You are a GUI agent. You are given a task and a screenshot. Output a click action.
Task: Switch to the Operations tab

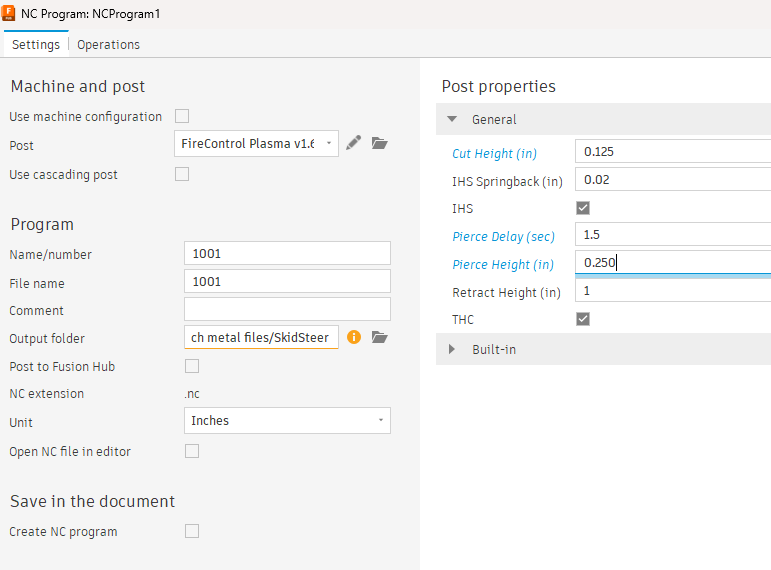coord(108,45)
